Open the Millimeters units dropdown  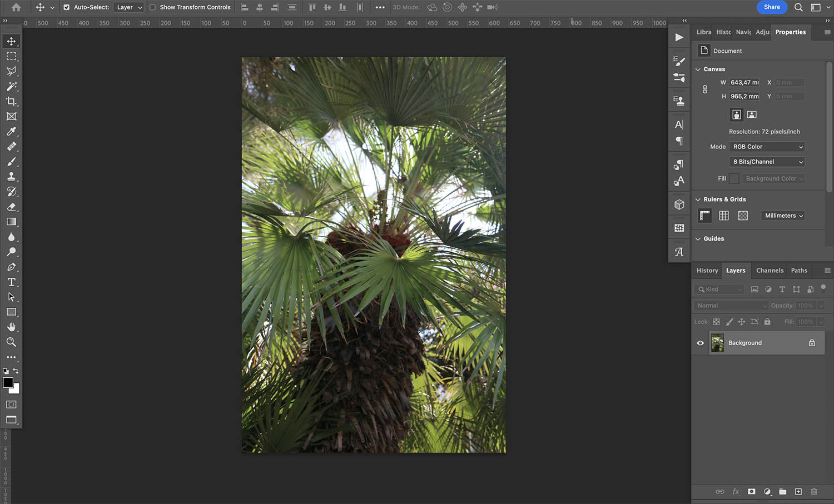(782, 215)
